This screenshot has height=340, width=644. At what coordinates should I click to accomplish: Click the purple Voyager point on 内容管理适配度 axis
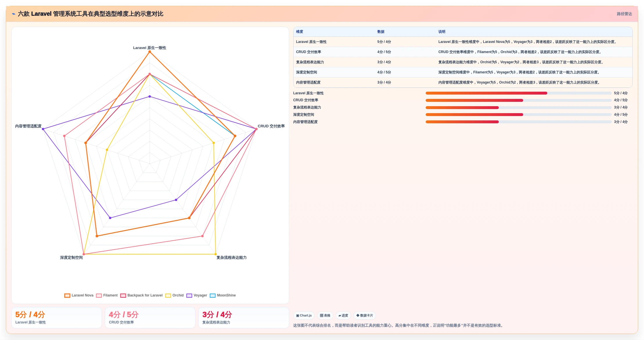43,129
